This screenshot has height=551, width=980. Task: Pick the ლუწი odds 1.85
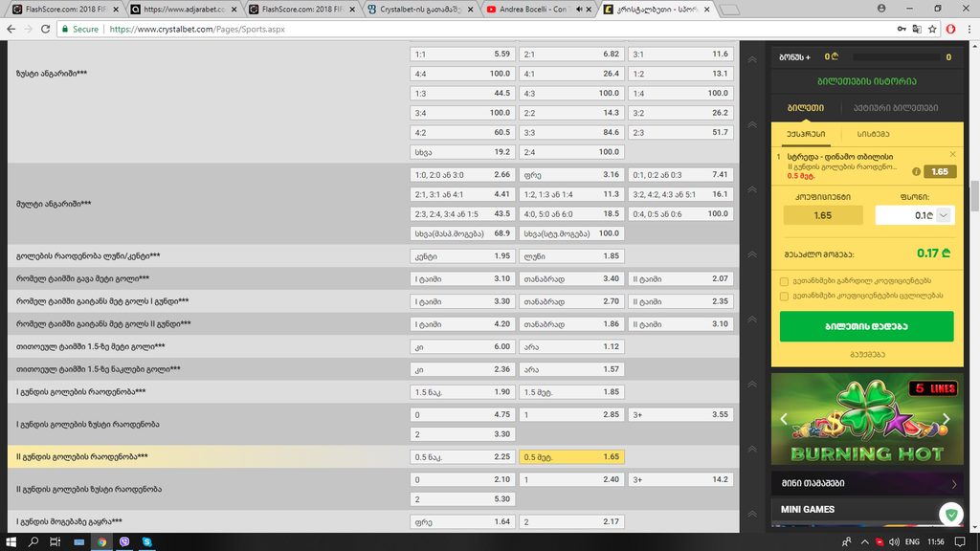pyautogui.click(x=571, y=256)
